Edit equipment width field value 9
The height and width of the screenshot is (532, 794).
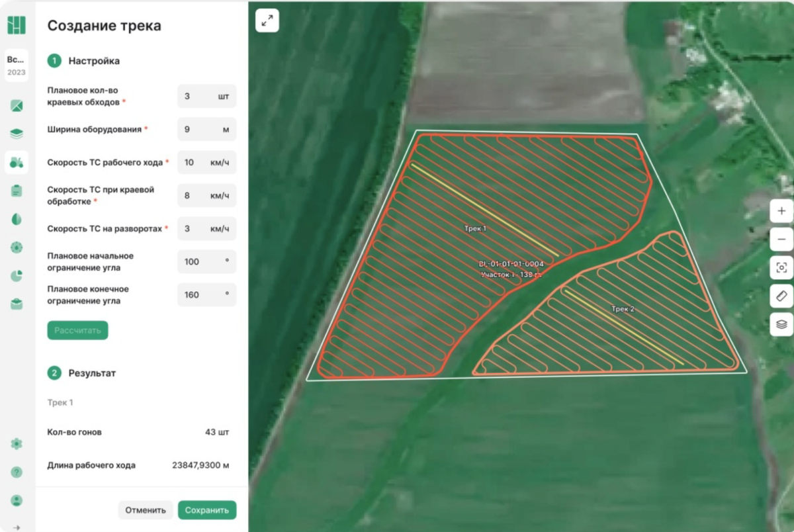pyautogui.click(x=206, y=129)
